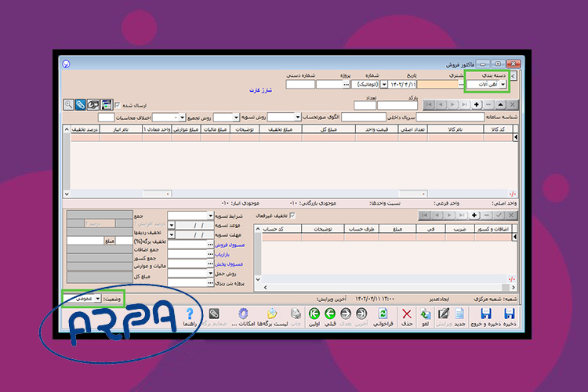
Task: Click the ضمایم برگه attachments icon
Action: pyautogui.click(x=214, y=314)
